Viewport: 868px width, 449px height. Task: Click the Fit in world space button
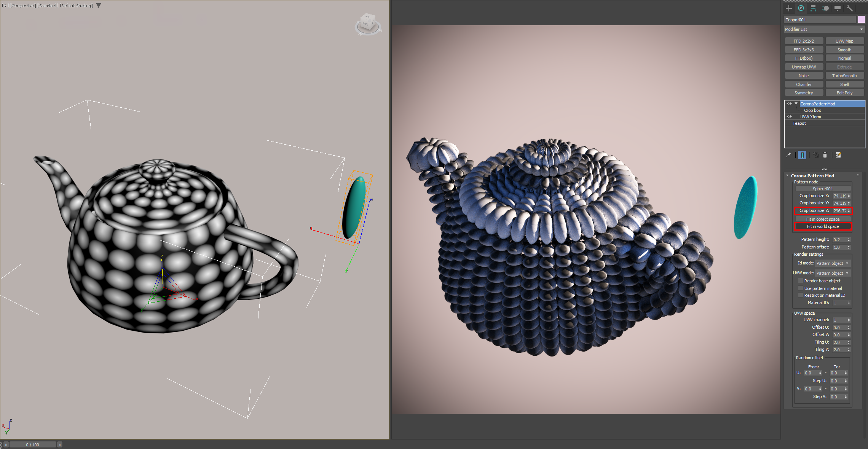tap(823, 226)
